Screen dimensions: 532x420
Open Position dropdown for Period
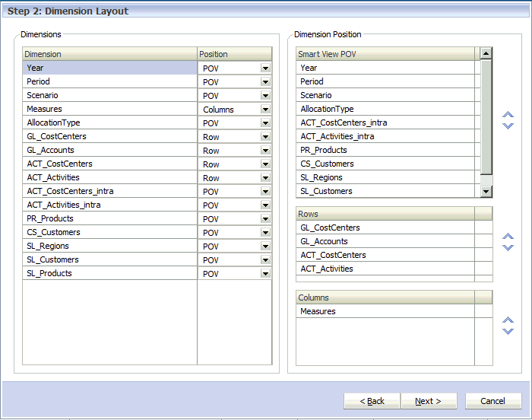tap(265, 82)
